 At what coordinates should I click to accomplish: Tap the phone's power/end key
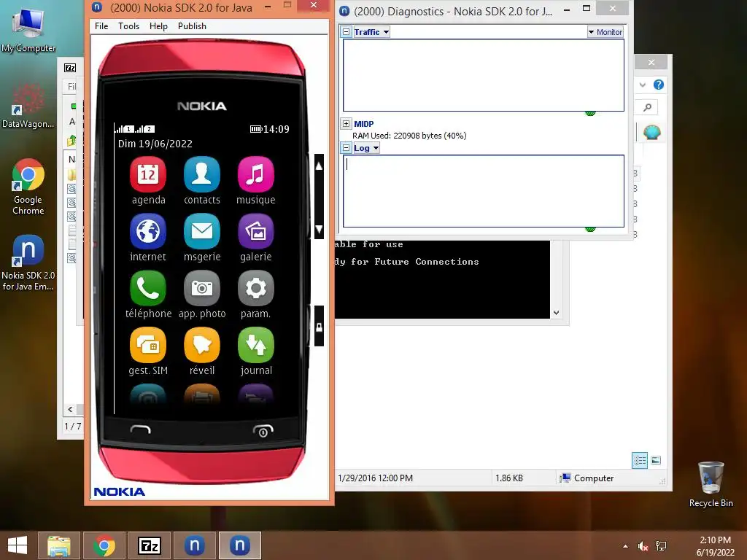click(263, 430)
